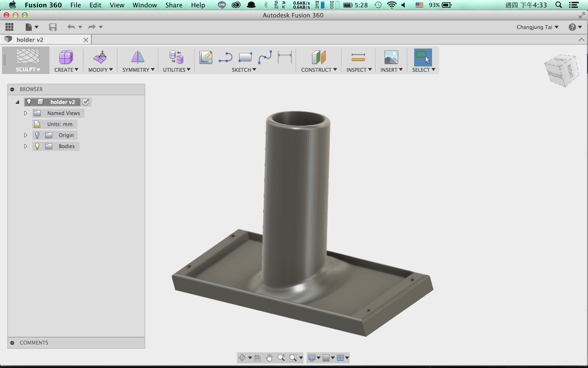Click the Create Sketch icon
This screenshot has width=588, height=368.
(206, 57)
